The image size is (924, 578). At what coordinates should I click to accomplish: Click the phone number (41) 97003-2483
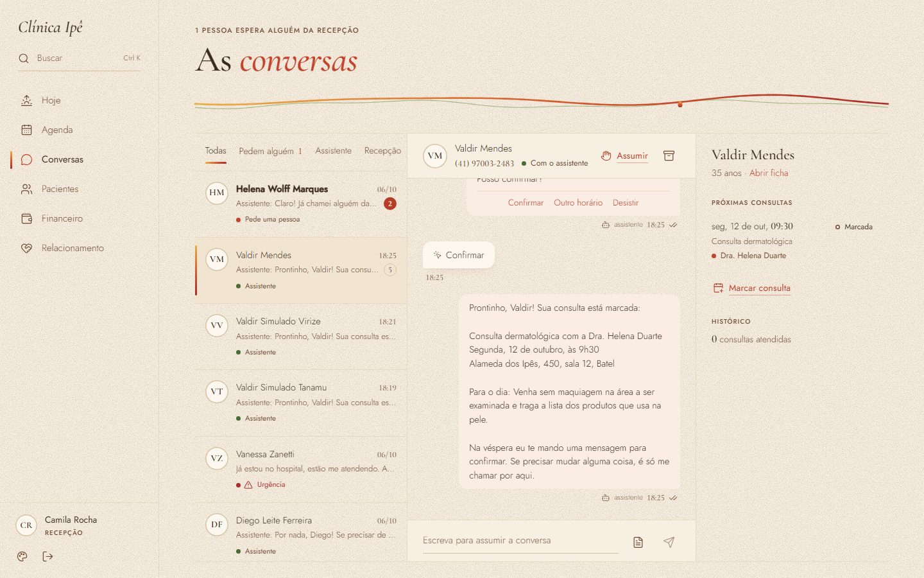coord(484,163)
